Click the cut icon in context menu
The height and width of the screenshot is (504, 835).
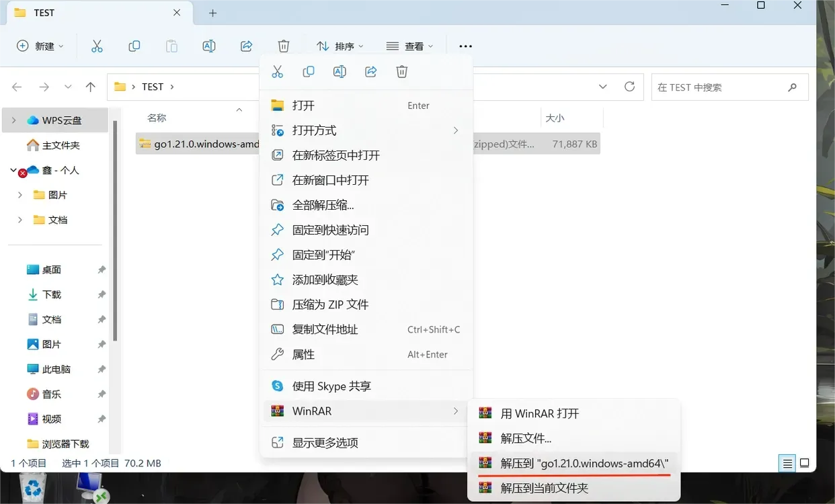(277, 72)
